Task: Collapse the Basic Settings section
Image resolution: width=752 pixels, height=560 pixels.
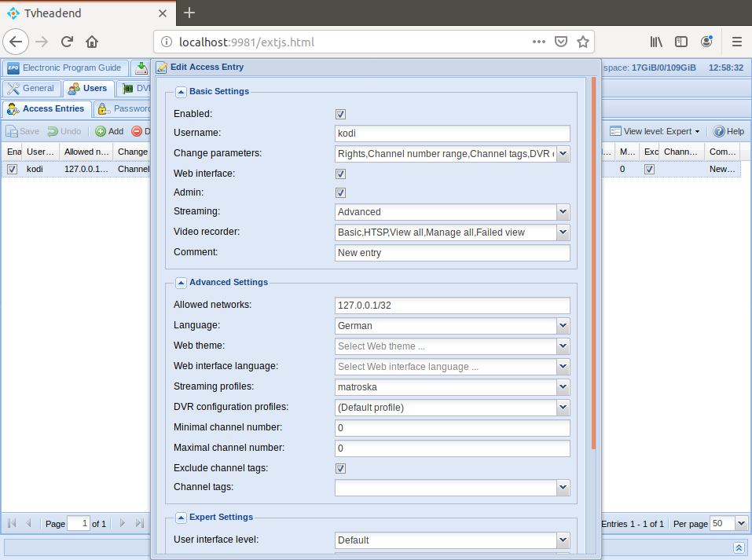Action: [181, 92]
